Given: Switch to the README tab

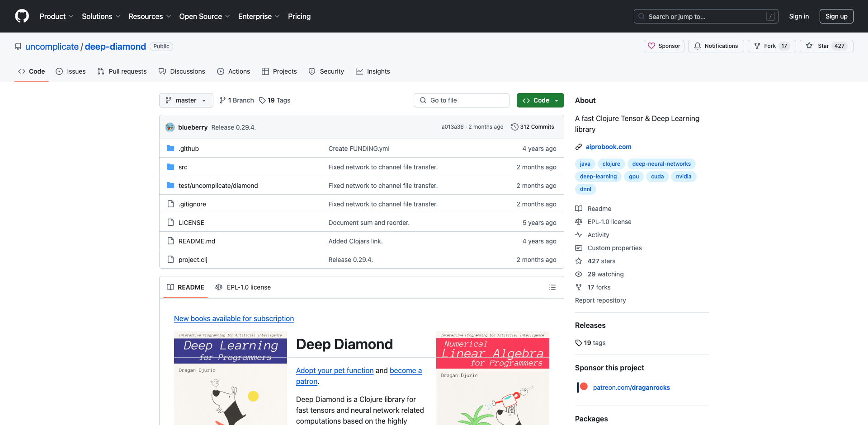Looking at the screenshot, I should tap(191, 287).
